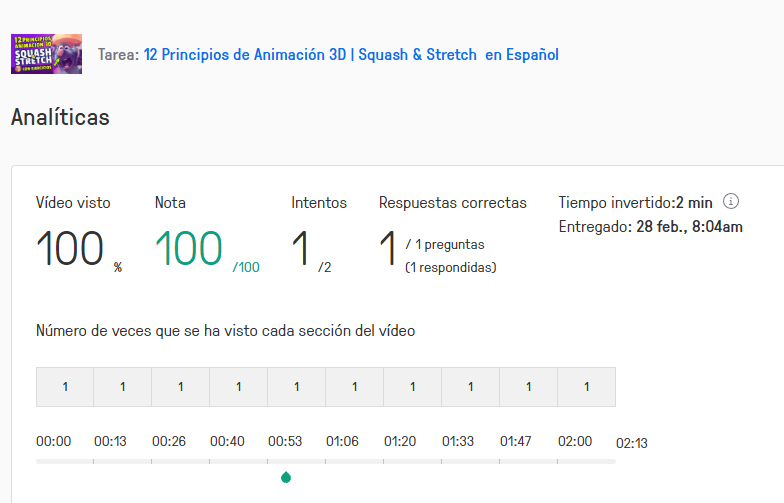This screenshot has width=784, height=503.
Task: Click the Intentos count value
Action: (x=301, y=249)
